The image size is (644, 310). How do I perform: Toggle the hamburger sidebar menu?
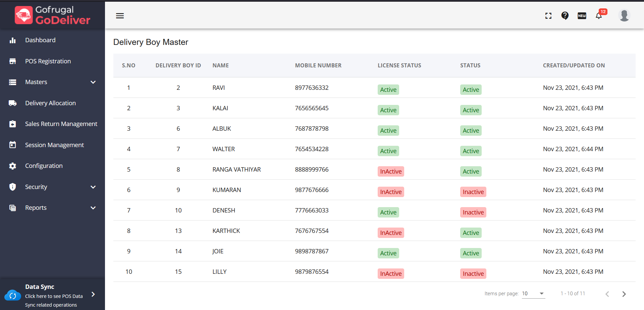pos(120,16)
